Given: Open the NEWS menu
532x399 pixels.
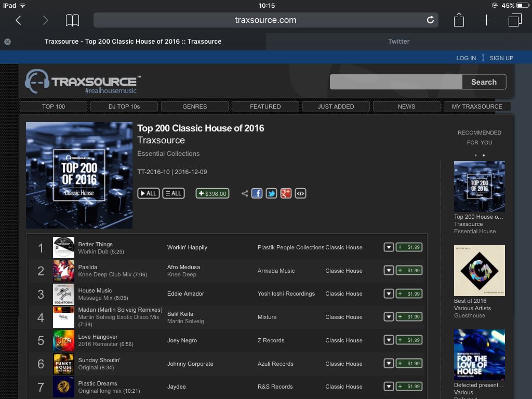Looking at the screenshot, I should pos(406,107).
